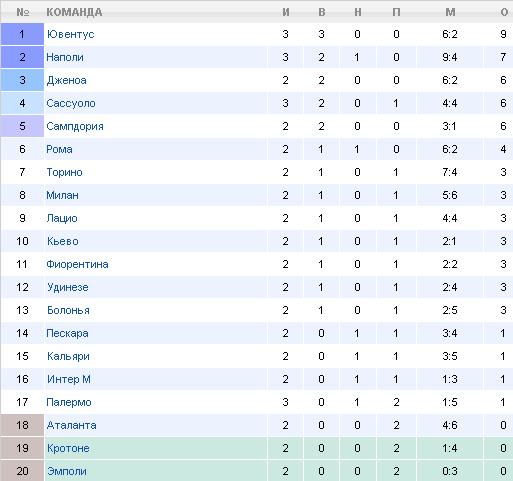513x481 pixels.
Task: Open the Сампдория team page
Action: click(x=75, y=126)
